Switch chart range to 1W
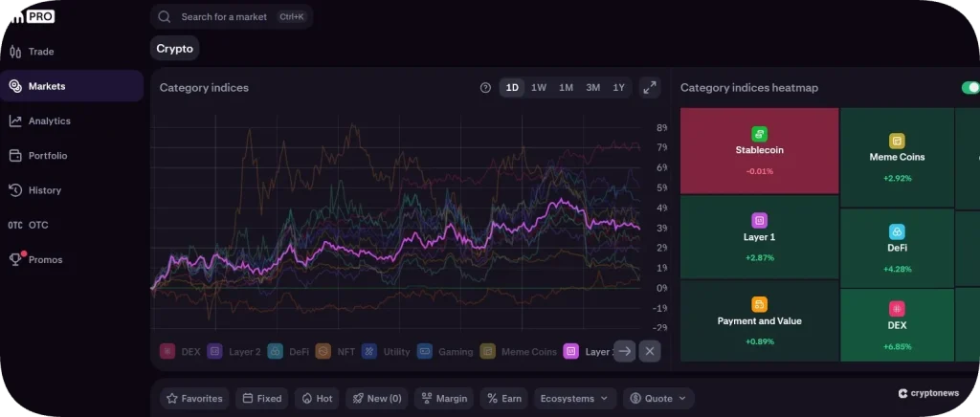The width and height of the screenshot is (980, 417). pos(539,88)
